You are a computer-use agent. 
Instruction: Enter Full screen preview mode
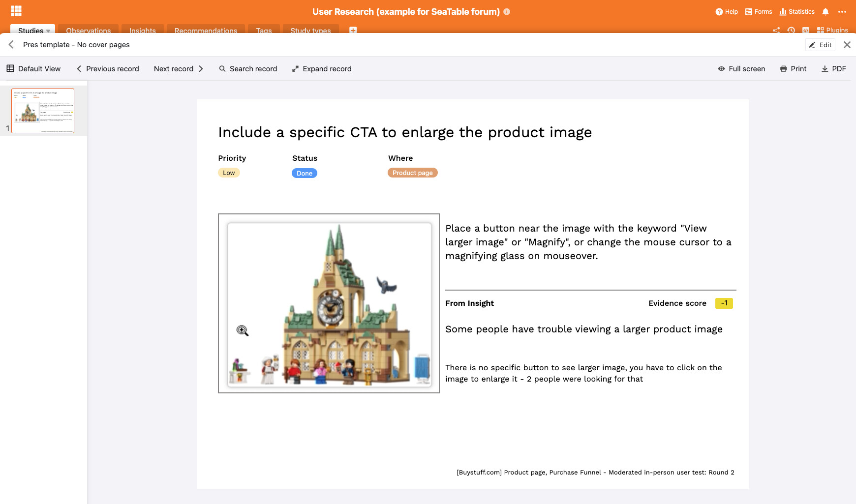(741, 69)
